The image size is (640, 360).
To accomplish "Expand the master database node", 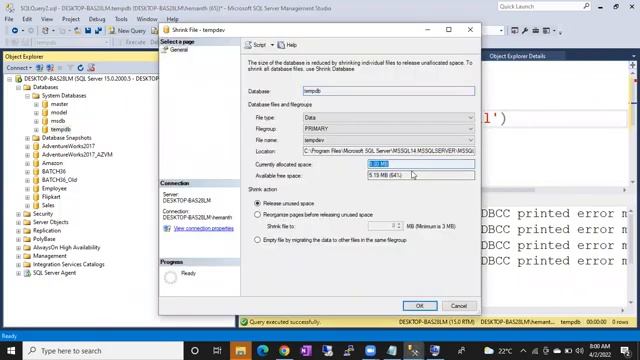I will (36, 104).
